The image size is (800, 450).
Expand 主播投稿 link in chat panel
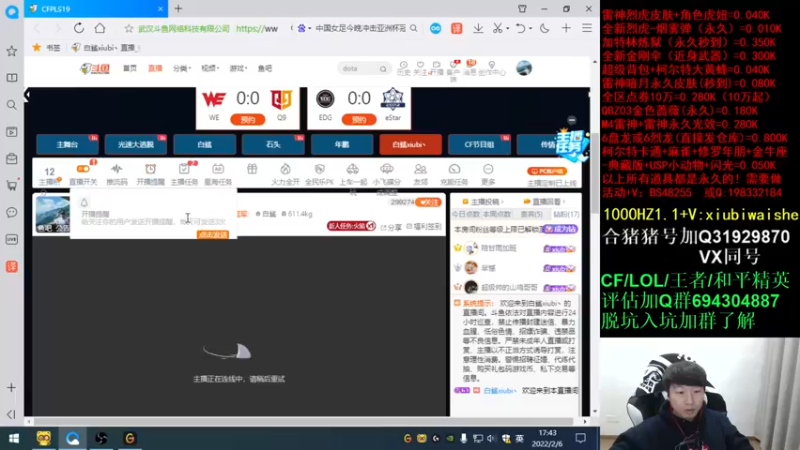click(483, 202)
